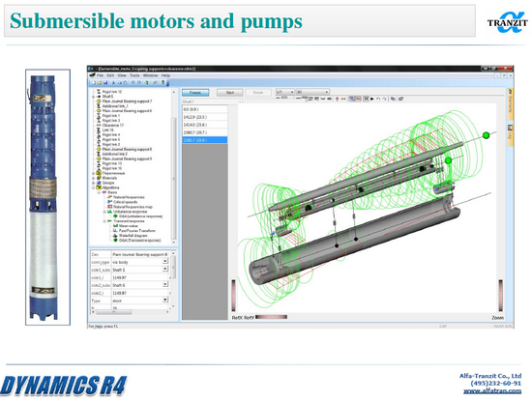Image resolution: width=532 pixels, height=402 pixels.
Task: Select Plain Journal Bearing support 9 in tree
Action: point(127,158)
